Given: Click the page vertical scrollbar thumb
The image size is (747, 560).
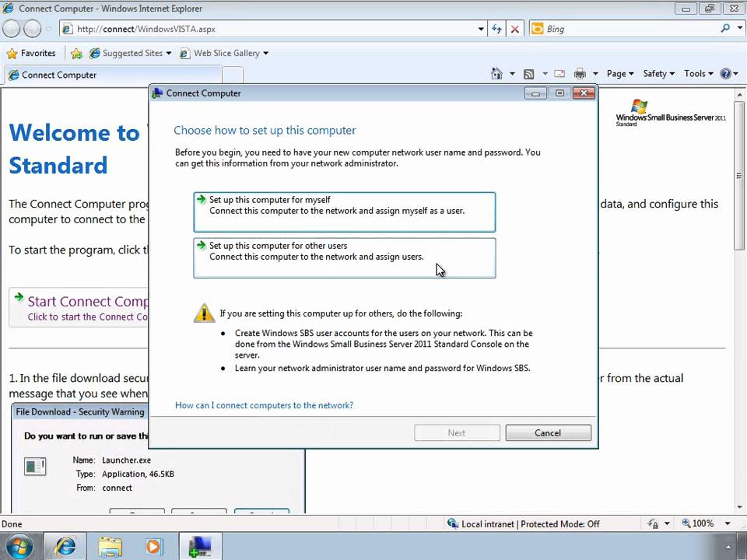Looking at the screenshot, I should (739, 175).
